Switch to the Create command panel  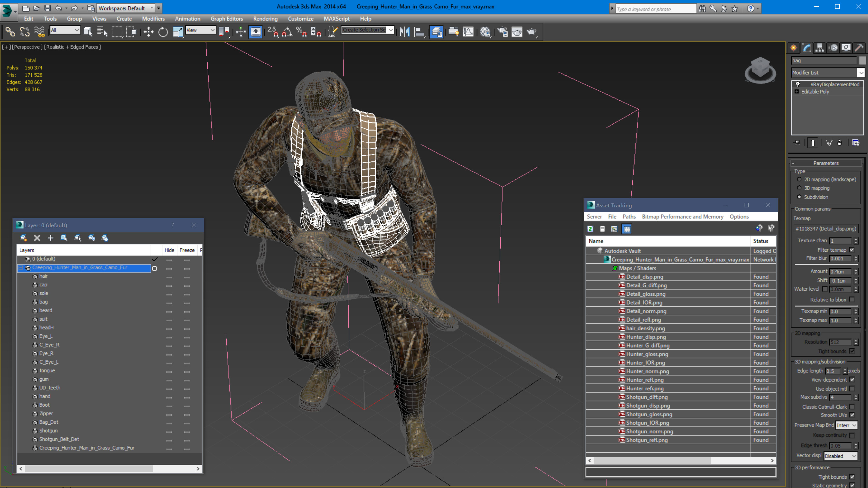point(794,48)
